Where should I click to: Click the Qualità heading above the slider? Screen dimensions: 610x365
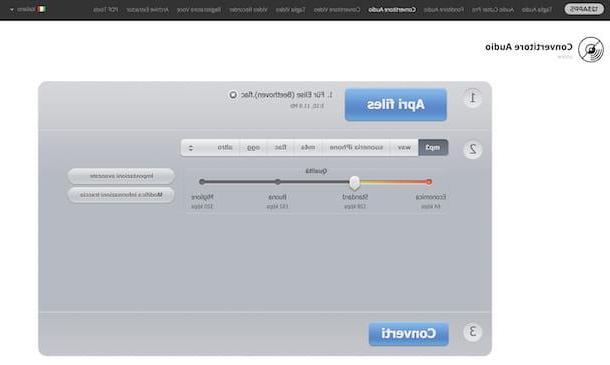316,171
